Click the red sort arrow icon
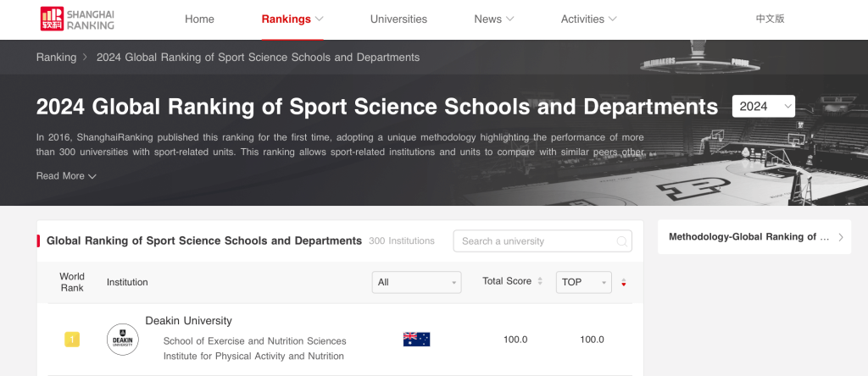 point(624,283)
